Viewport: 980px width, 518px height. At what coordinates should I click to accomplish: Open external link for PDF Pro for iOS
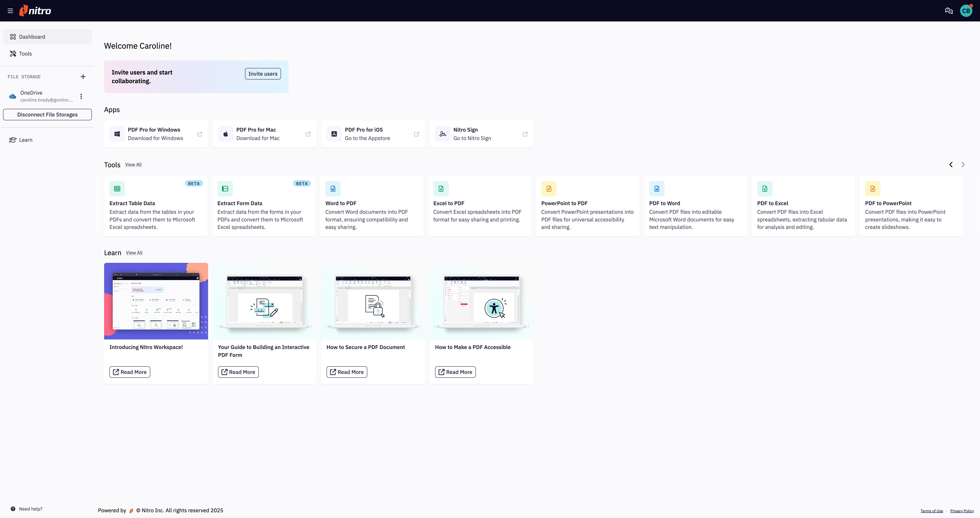pos(416,134)
